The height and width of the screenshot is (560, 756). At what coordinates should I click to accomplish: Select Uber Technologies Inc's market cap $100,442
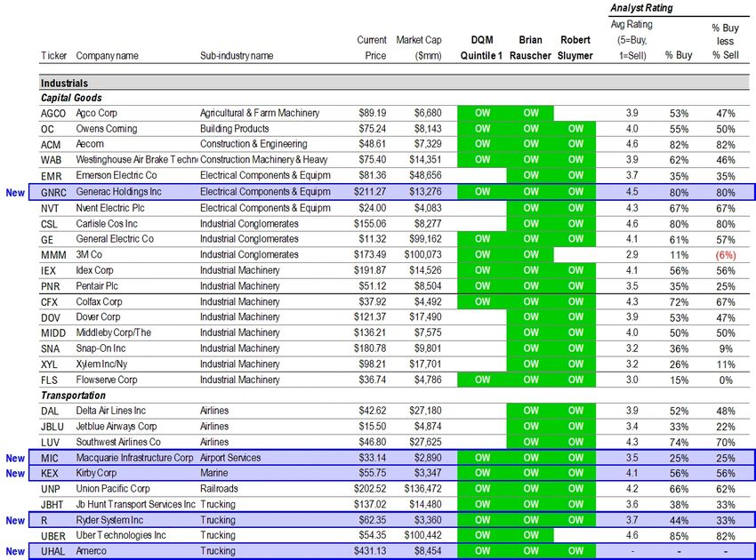click(x=422, y=535)
